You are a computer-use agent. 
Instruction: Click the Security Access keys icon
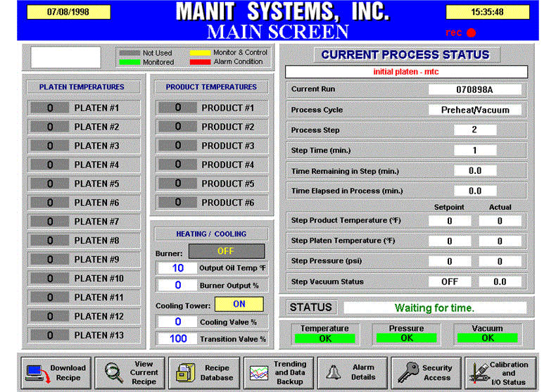[x=405, y=372]
